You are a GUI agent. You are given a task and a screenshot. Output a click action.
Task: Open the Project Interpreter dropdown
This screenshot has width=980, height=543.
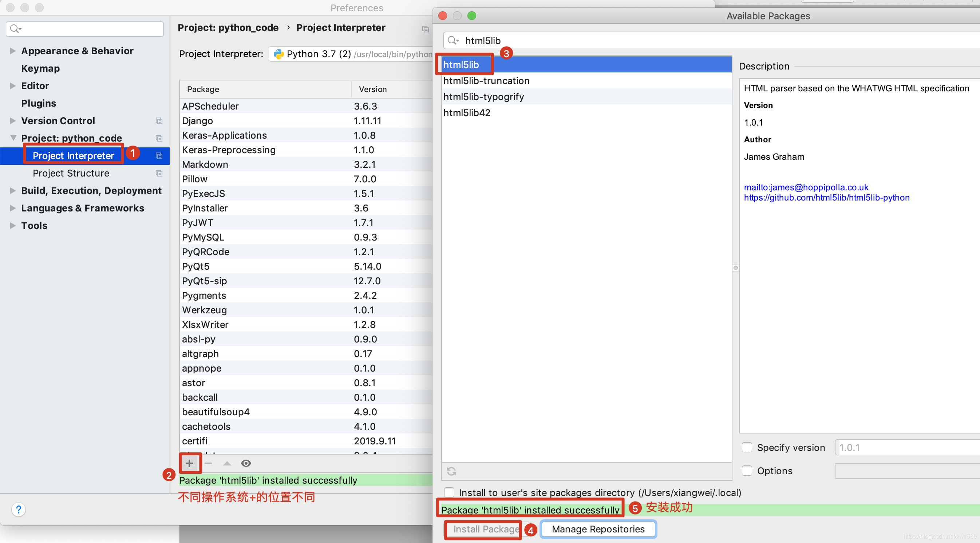coord(350,54)
